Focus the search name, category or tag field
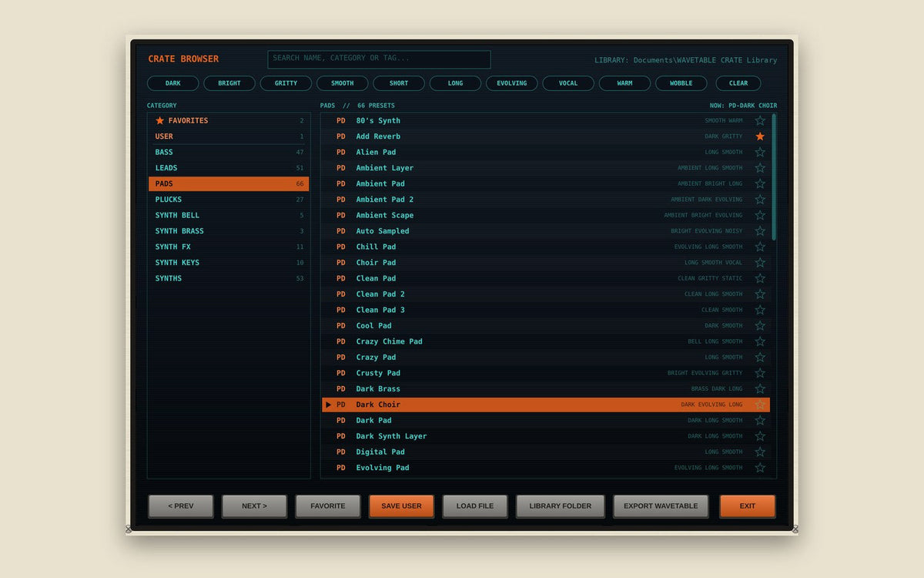The width and height of the screenshot is (924, 578). point(379,59)
